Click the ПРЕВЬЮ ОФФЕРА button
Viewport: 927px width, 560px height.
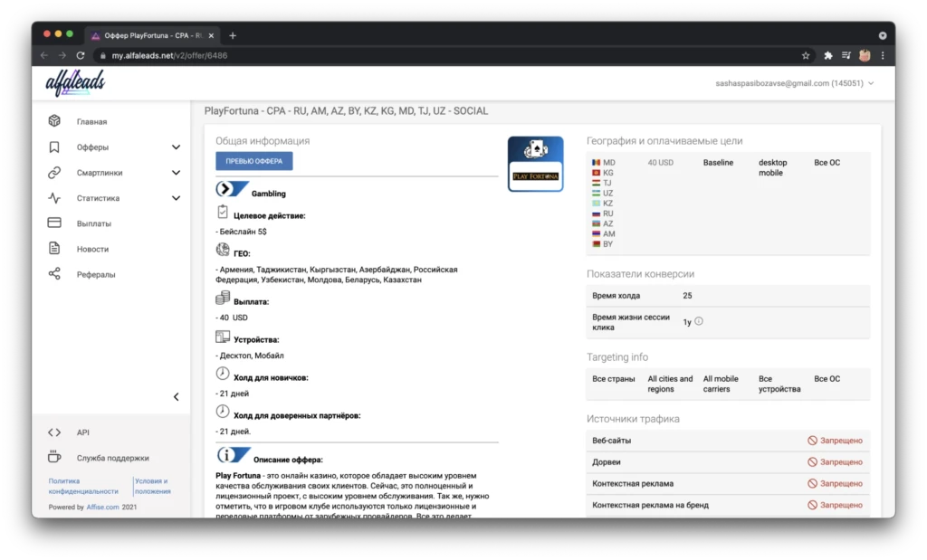pyautogui.click(x=254, y=161)
